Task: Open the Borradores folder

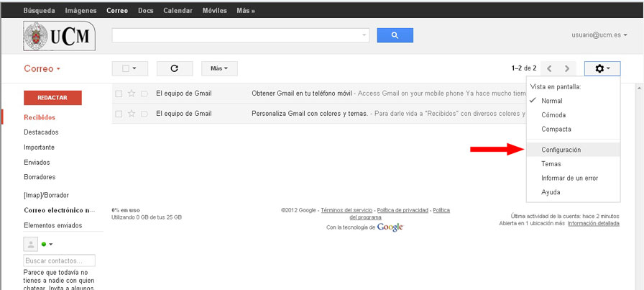Action: tap(40, 177)
